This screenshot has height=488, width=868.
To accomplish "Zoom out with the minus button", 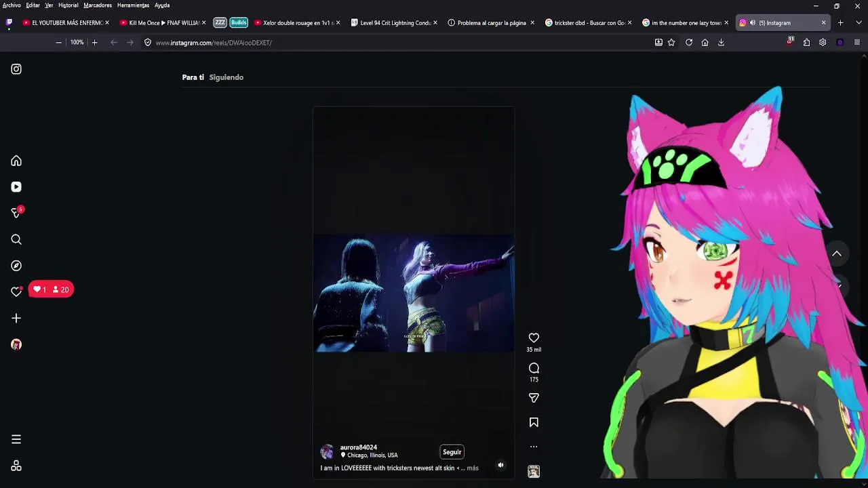I will click(x=58, y=42).
